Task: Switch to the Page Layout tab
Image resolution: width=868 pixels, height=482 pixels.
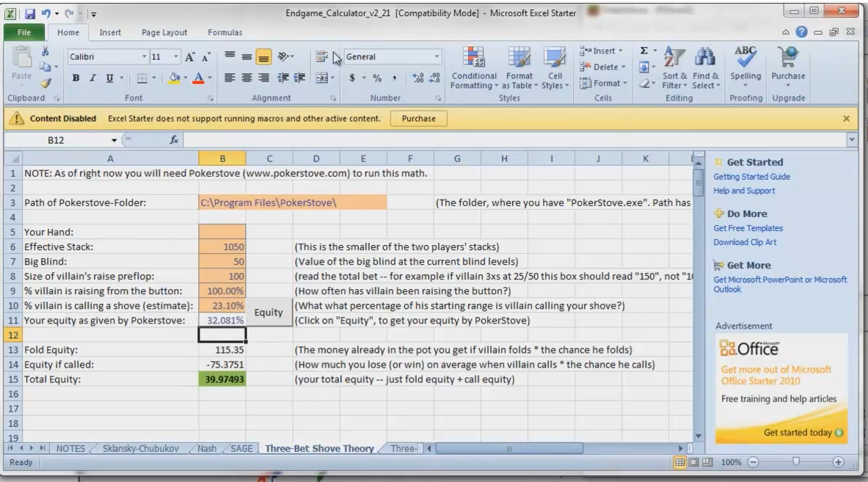Action: point(164,33)
